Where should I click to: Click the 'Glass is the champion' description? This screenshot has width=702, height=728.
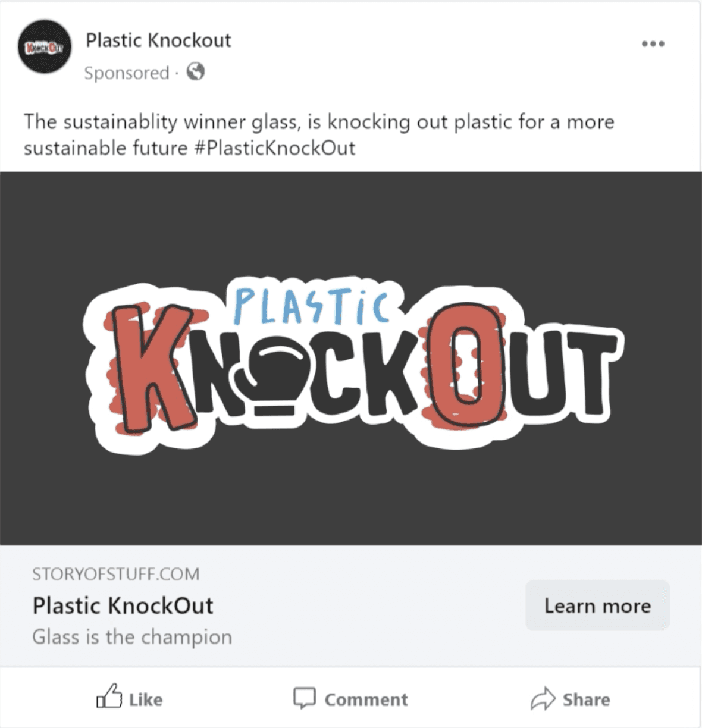point(131,636)
